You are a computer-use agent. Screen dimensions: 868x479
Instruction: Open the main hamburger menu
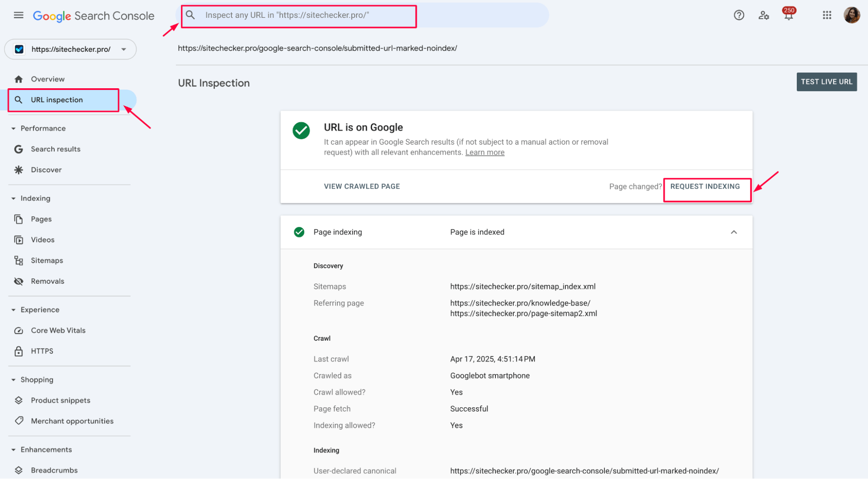18,15
